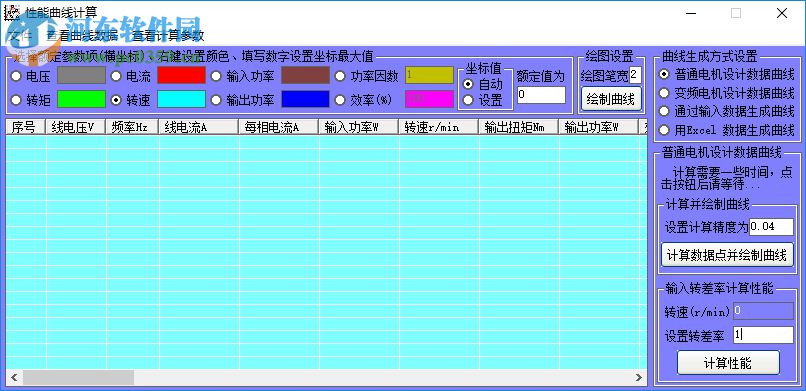Click the 输出功率W column header
The height and width of the screenshot is (391, 806).
coord(598,127)
